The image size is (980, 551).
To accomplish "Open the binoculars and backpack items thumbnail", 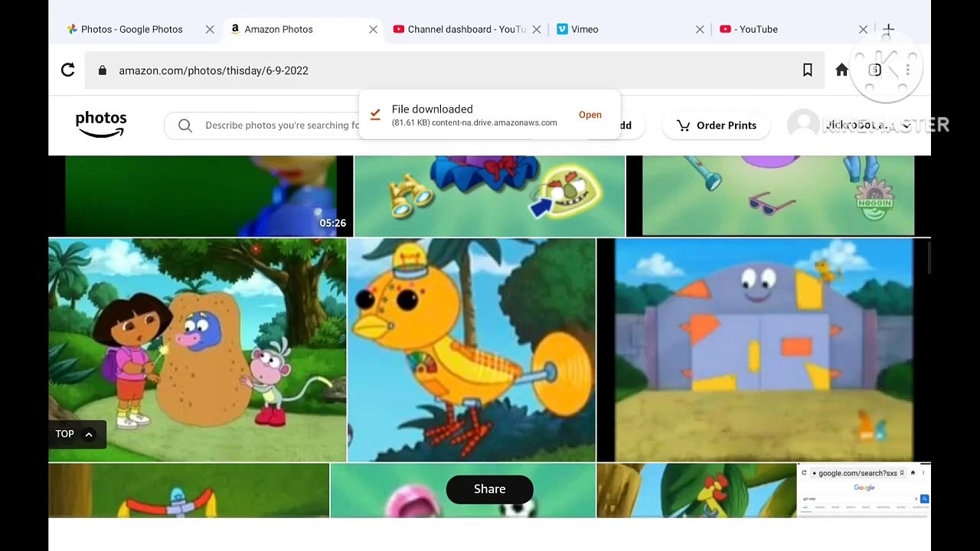I will point(490,196).
